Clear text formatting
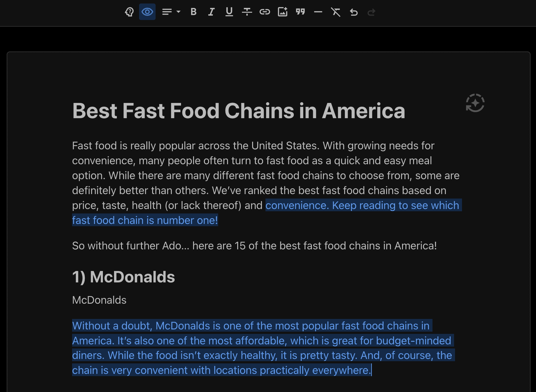This screenshot has height=392, width=536. 336,12
